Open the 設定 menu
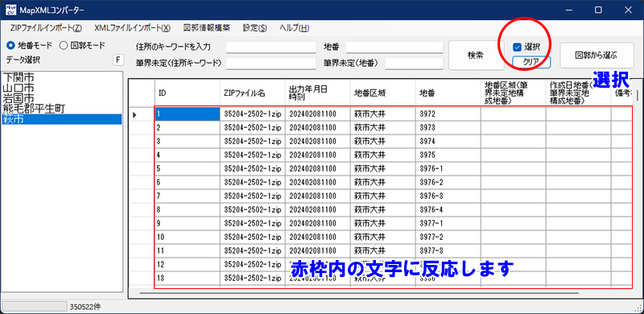 tap(254, 28)
